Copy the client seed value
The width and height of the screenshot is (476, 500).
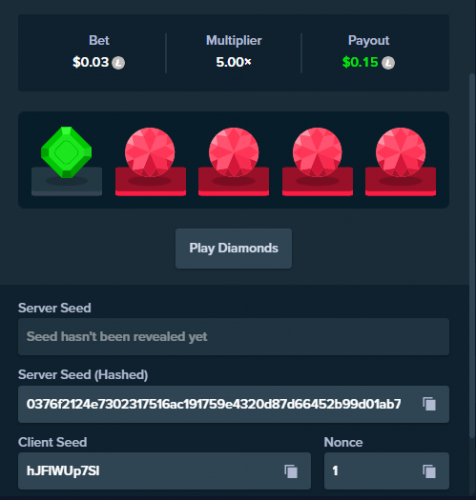tap(291, 471)
